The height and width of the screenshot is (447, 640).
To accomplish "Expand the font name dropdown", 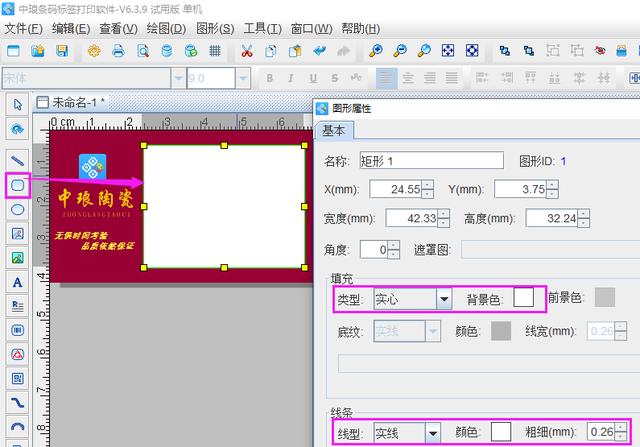I will pos(178,78).
